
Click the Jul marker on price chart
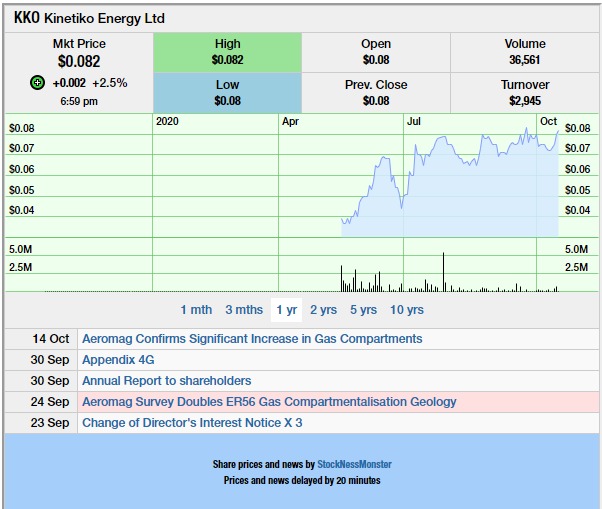coord(413,122)
